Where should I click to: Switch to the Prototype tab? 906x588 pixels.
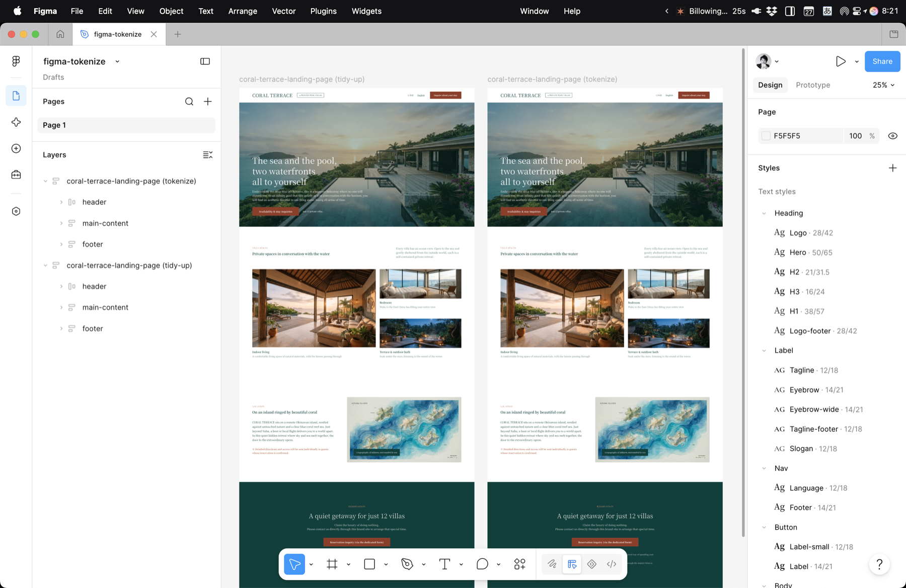(x=813, y=85)
